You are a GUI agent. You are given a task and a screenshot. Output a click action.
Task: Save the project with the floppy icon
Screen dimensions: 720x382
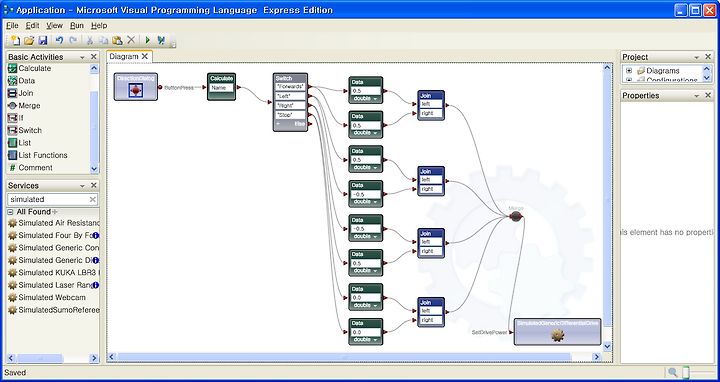pos(43,40)
